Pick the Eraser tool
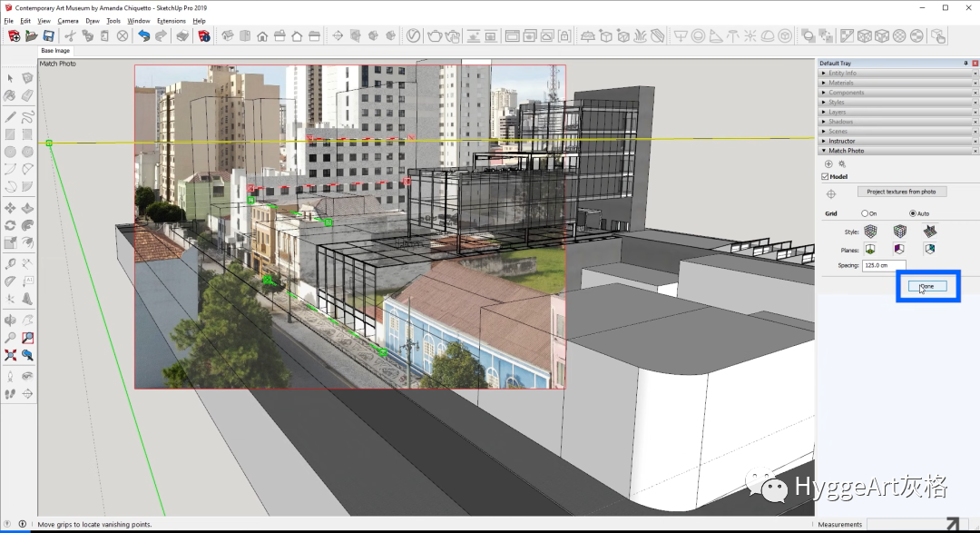The image size is (980, 533). click(x=27, y=95)
